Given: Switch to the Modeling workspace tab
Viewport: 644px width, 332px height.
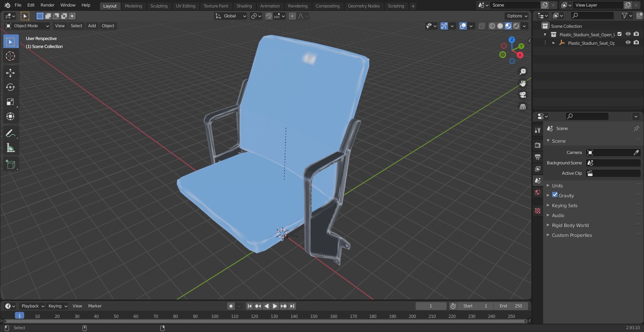Looking at the screenshot, I should point(133,6).
